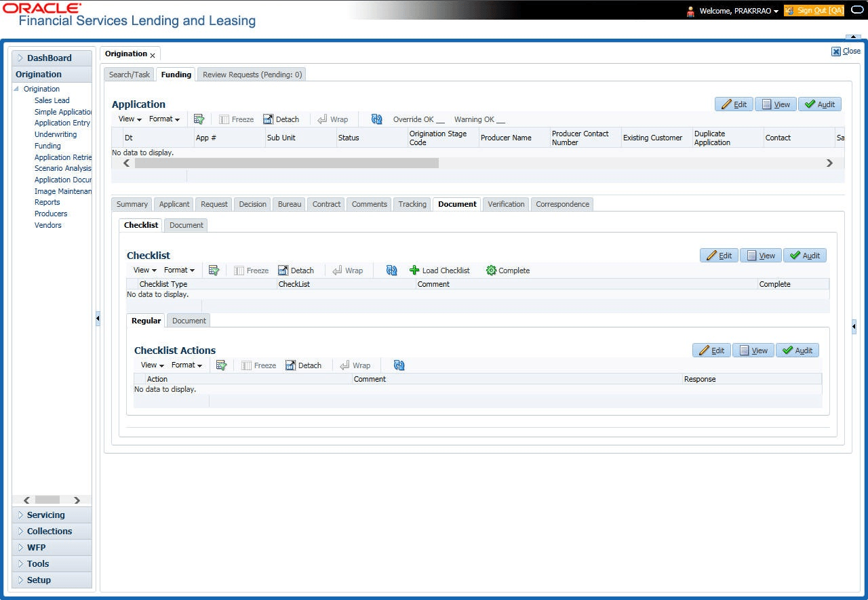Open the Document sub-tab next to Checklist
The width and height of the screenshot is (868, 600).
click(x=186, y=225)
